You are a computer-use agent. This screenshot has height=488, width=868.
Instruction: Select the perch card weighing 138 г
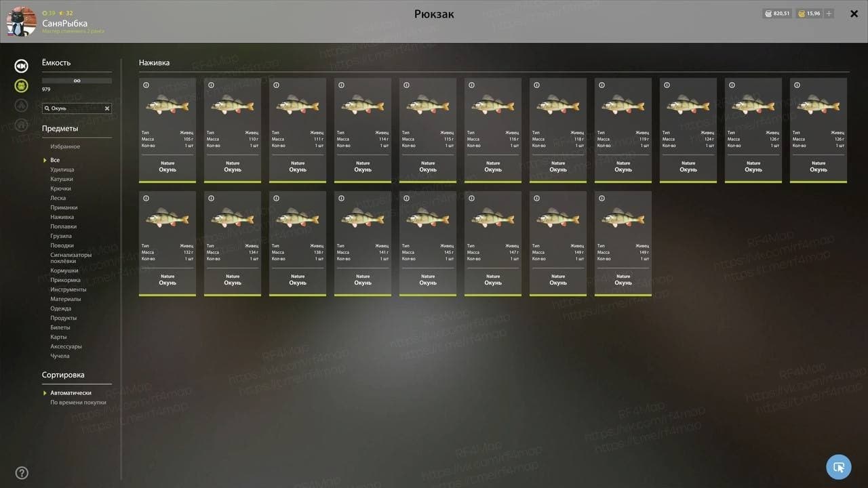point(298,243)
